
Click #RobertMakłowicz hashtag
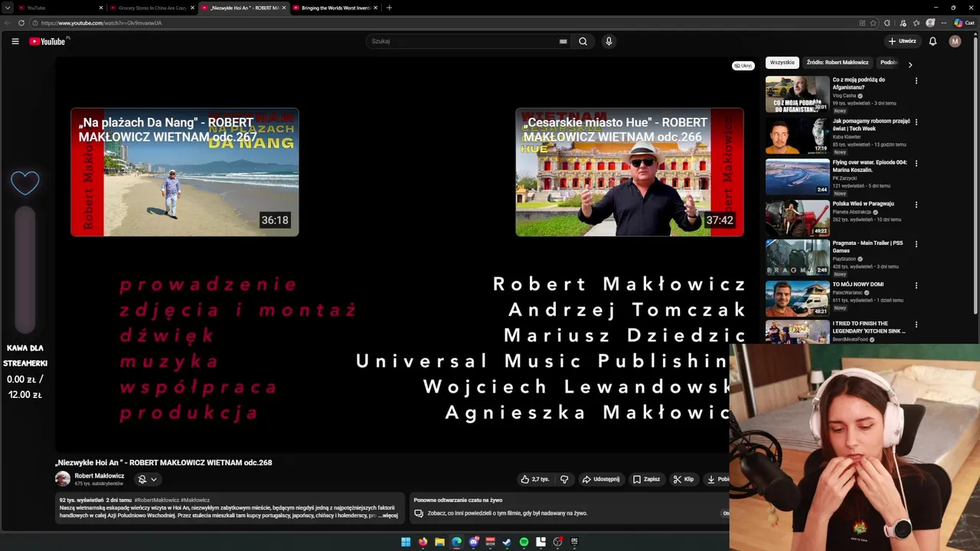point(156,500)
